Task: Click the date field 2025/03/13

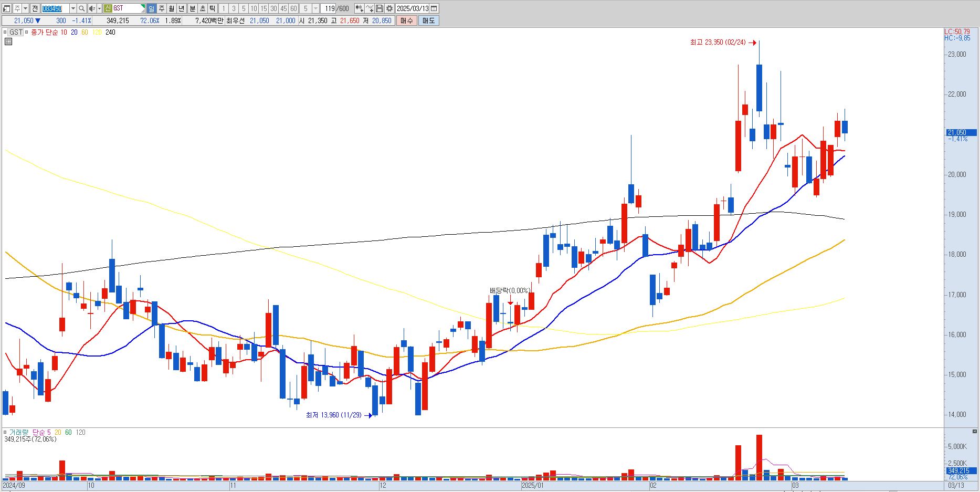Action: (412, 8)
